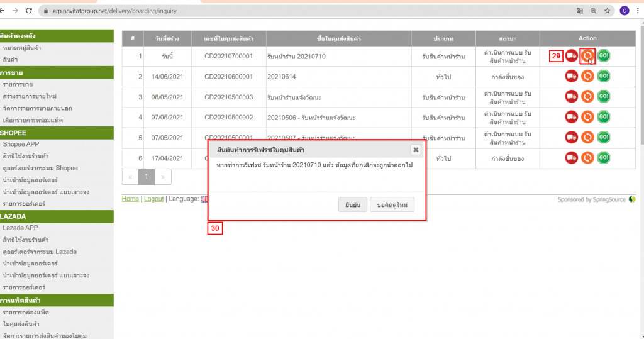Click next page arrow in pagination
Image resolution: width=644 pixels, height=339 pixels.
[x=162, y=177]
